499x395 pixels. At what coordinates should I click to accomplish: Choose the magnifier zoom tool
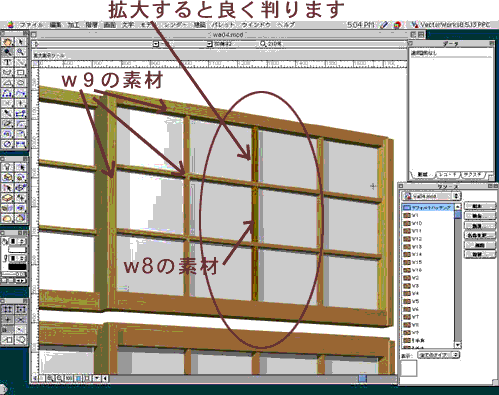[20, 52]
